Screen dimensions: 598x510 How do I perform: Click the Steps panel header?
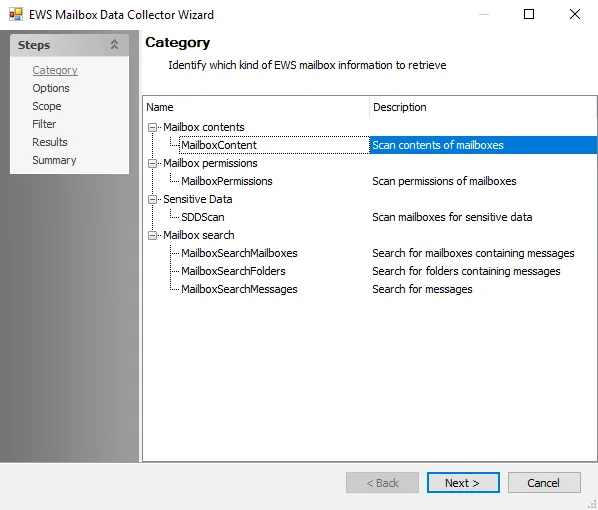tap(69, 45)
